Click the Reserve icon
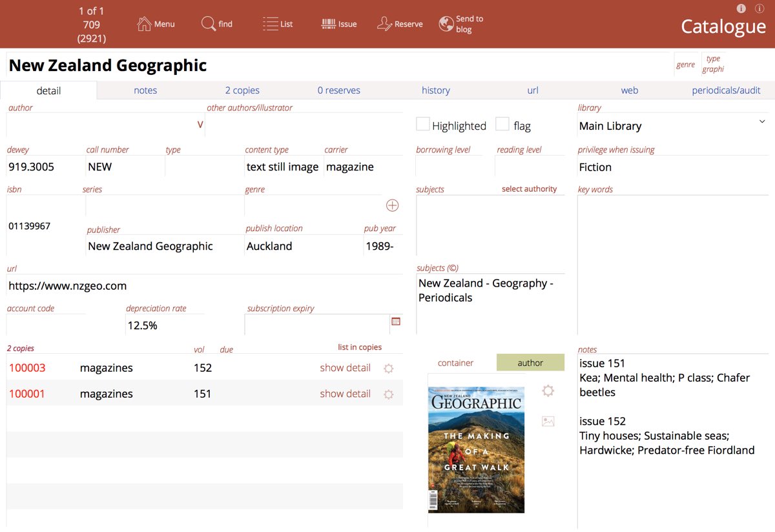The image size is (775, 532). click(384, 24)
